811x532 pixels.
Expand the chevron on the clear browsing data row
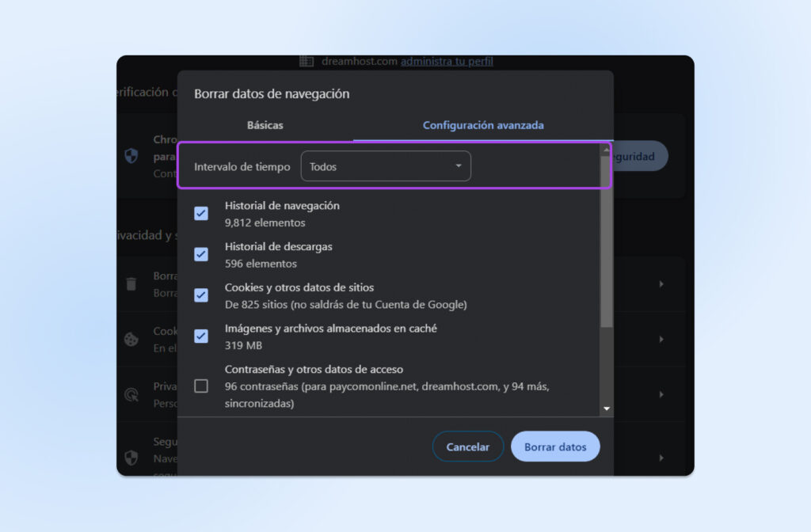(x=661, y=284)
